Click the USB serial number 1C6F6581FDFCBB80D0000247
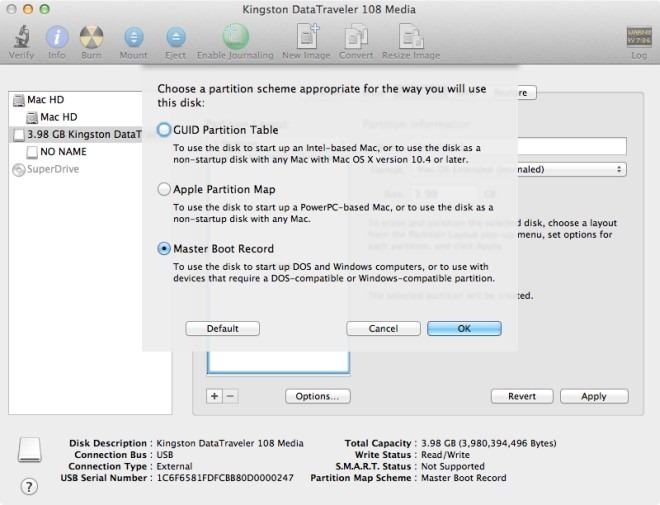Image resolution: width=660 pixels, height=505 pixels. pos(225,478)
